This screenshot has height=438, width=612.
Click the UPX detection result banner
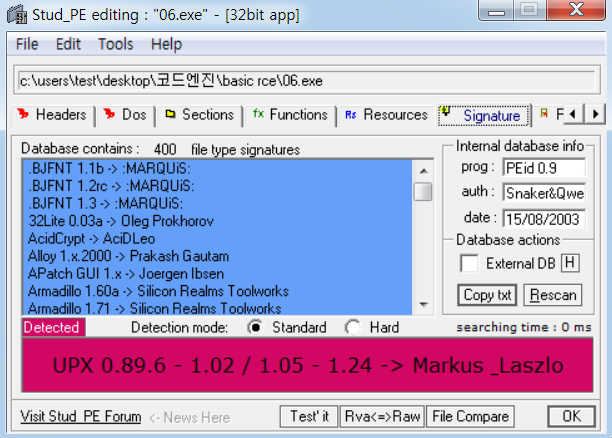[x=308, y=365]
